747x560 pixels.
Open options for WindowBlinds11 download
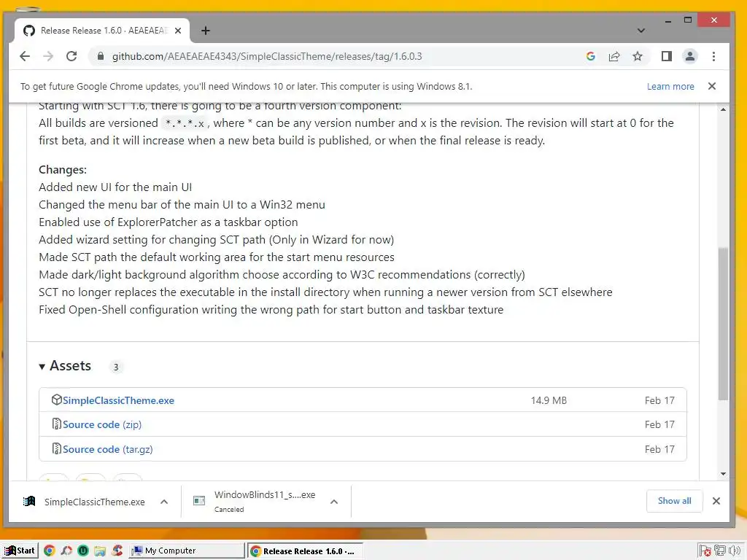point(334,502)
